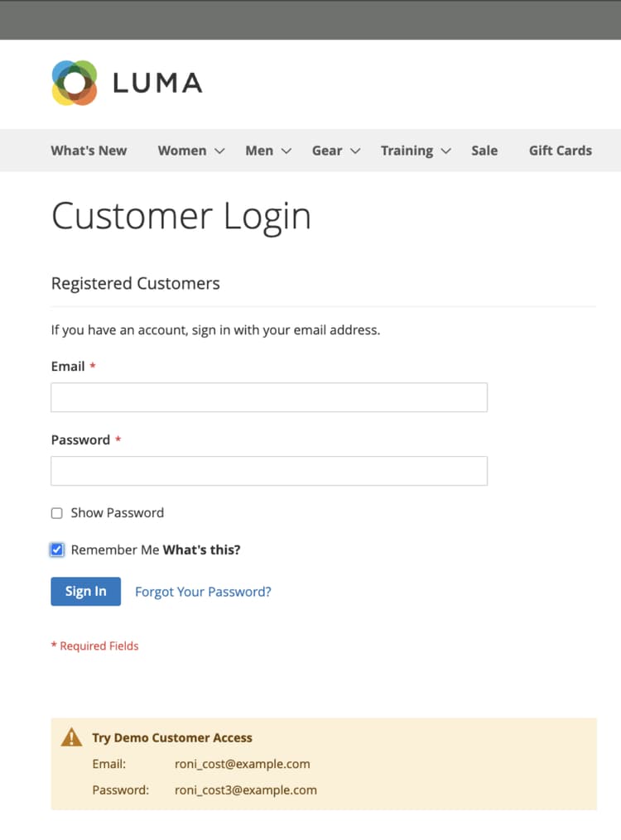Click the red asterisk next to Email label
The height and width of the screenshot is (840, 621).
click(x=91, y=365)
